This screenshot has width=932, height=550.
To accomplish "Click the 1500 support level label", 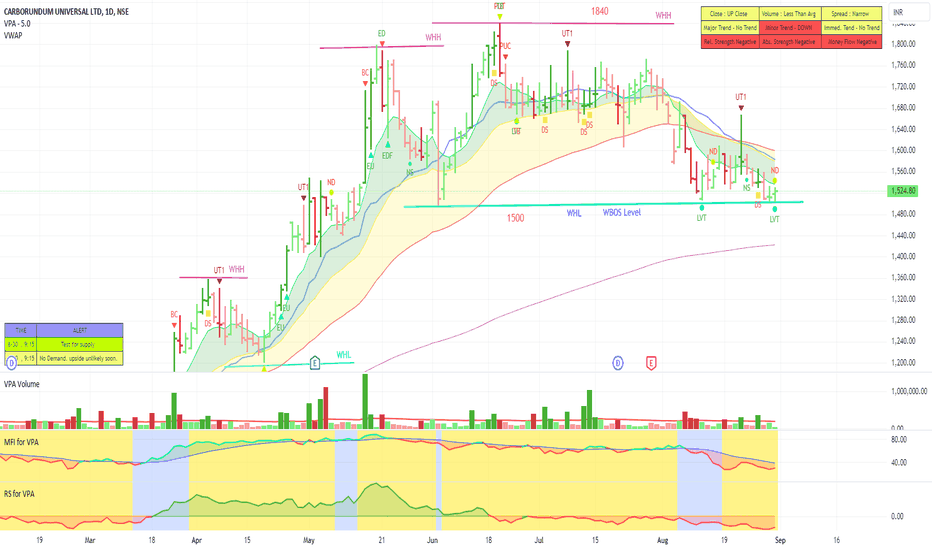I will pos(515,218).
